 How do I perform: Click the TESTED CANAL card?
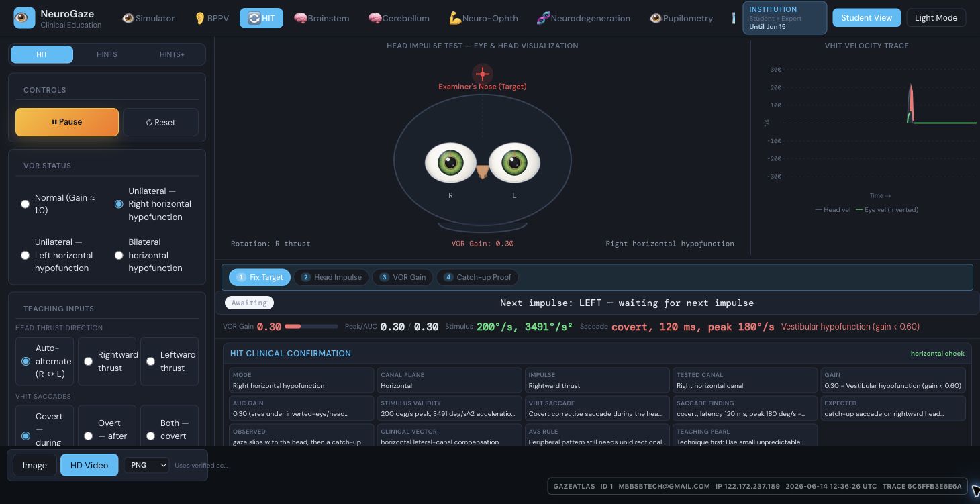(x=745, y=381)
